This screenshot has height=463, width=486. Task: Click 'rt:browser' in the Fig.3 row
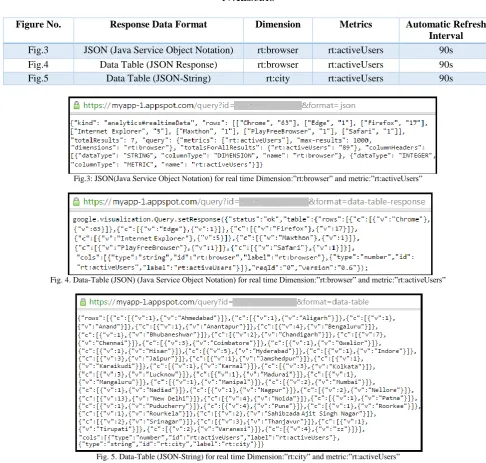(x=278, y=50)
